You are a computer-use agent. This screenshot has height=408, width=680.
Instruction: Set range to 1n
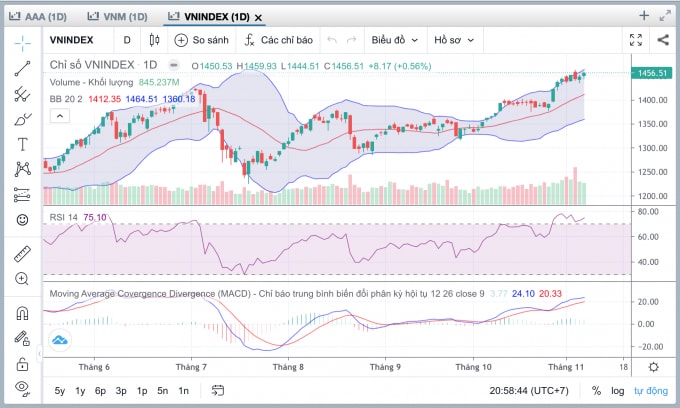[x=183, y=391]
